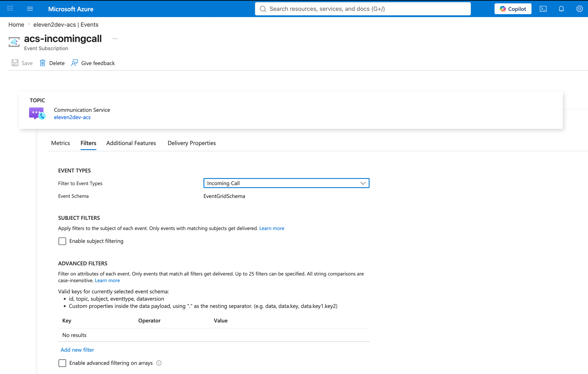The height and width of the screenshot is (374, 588).
Task: Switch to the Metrics tab
Action: click(x=61, y=143)
